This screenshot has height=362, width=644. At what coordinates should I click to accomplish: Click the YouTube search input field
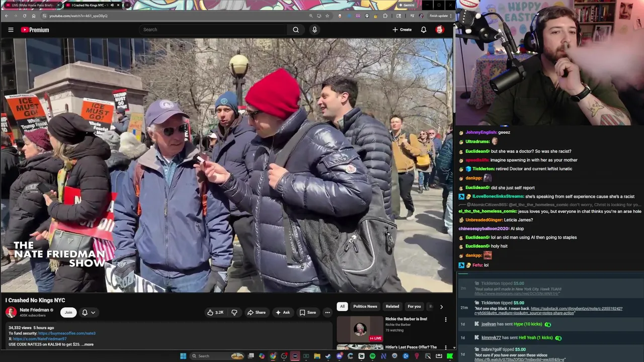click(214, 30)
